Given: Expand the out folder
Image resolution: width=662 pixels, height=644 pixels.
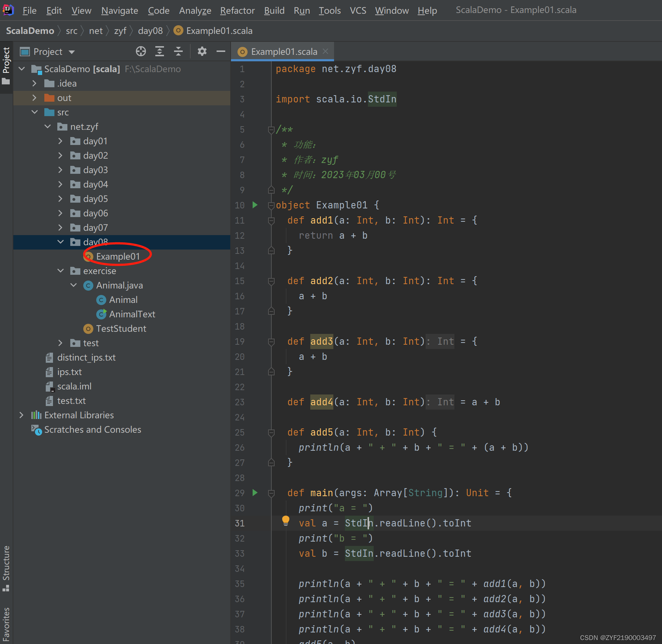Looking at the screenshot, I should [35, 98].
